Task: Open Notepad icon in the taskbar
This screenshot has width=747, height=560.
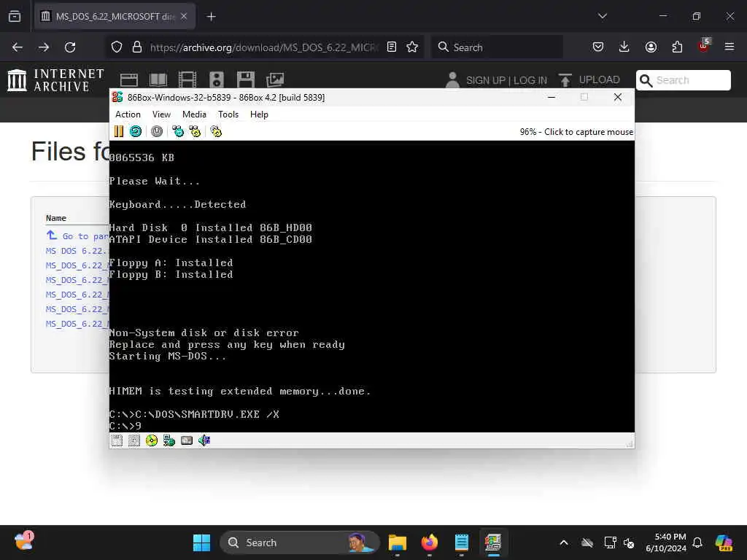Action: [462, 542]
